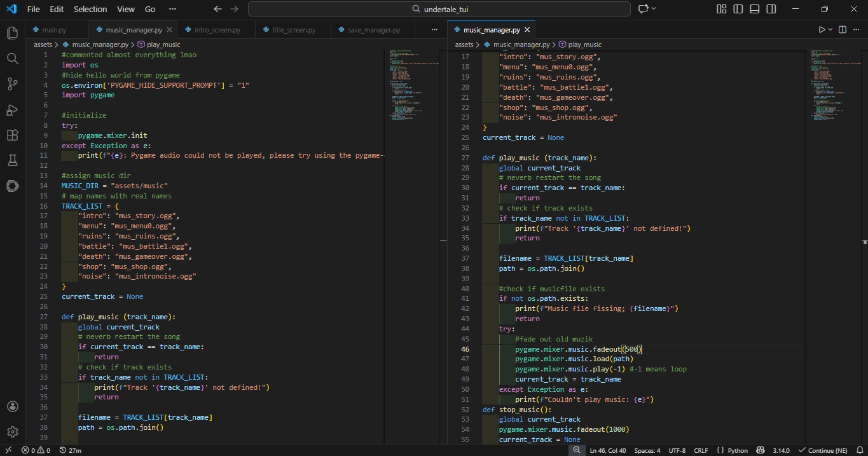
Task: Click the undertale_tui search box
Action: 439,9
